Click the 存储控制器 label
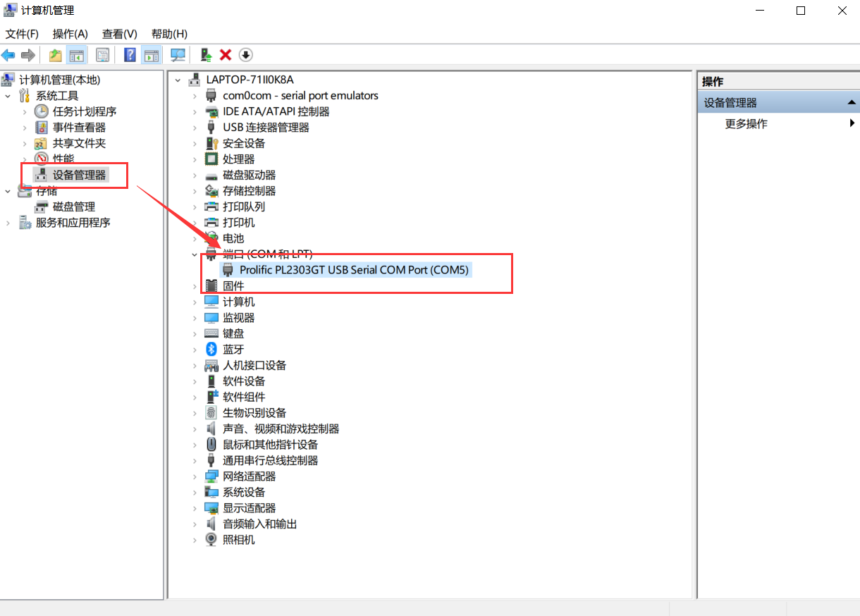The height and width of the screenshot is (616, 860). (250, 190)
